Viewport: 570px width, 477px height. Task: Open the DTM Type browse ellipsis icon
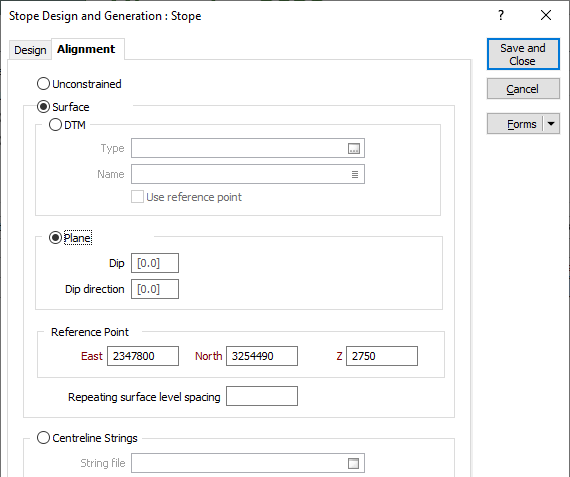click(x=354, y=148)
